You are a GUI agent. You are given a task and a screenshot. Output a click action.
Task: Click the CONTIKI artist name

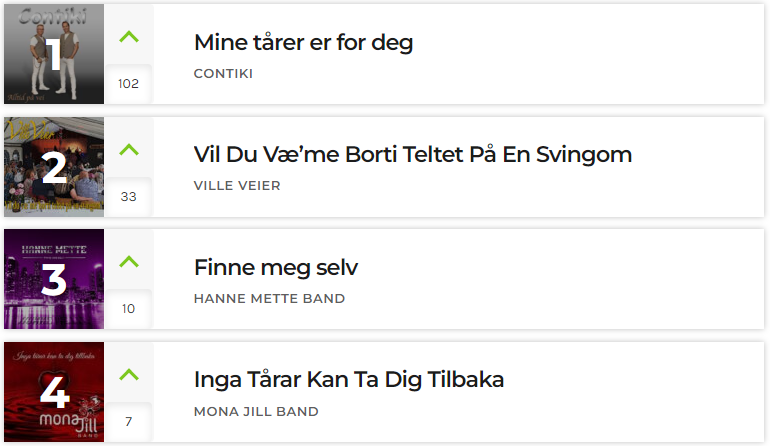[x=223, y=74]
